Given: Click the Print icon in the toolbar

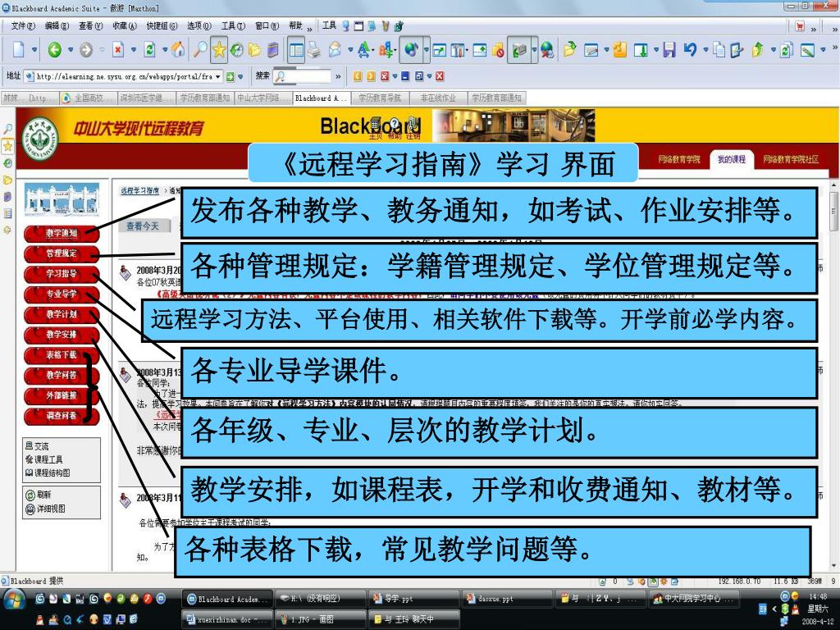Looking at the screenshot, I should 316,50.
